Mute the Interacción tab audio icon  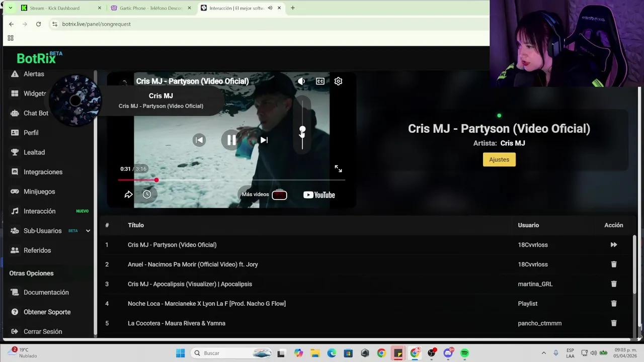(270, 8)
